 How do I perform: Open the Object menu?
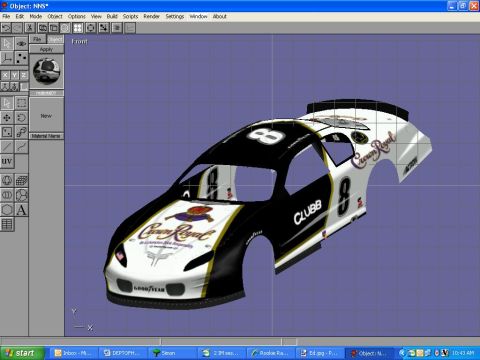(55, 16)
